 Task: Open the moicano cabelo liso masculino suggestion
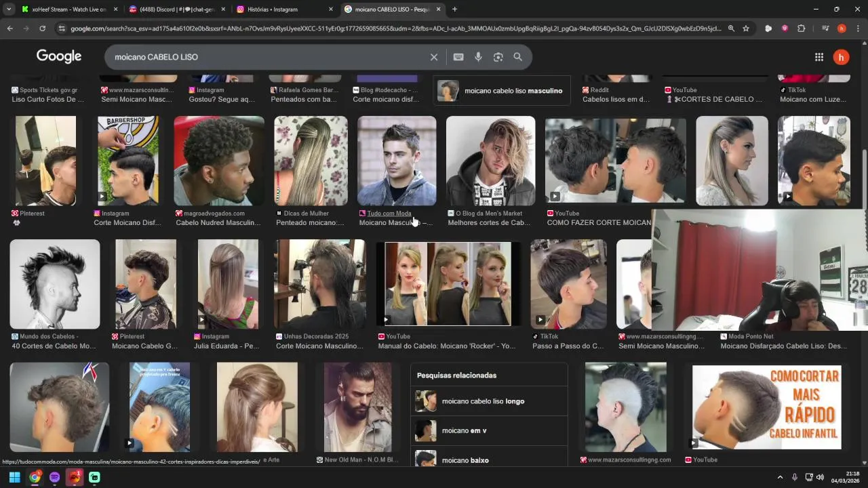tap(501, 91)
